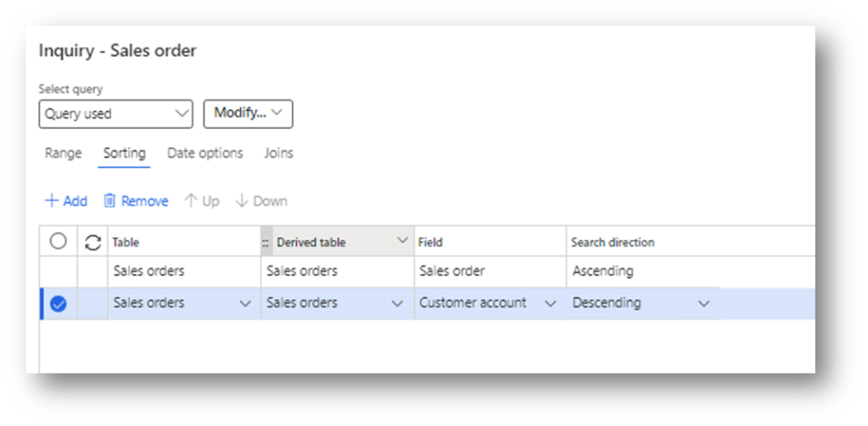This screenshot has height=426, width=868.
Task: Open Table dropdown in the selected row
Action: coord(245,303)
